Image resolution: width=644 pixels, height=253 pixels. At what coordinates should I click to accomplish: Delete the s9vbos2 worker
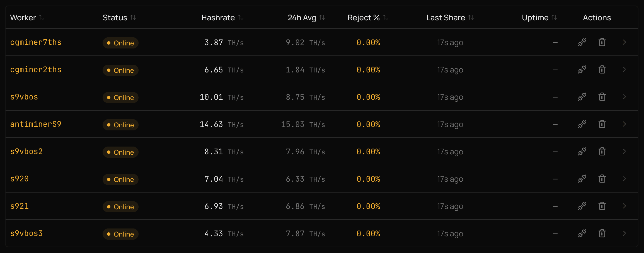click(x=602, y=152)
